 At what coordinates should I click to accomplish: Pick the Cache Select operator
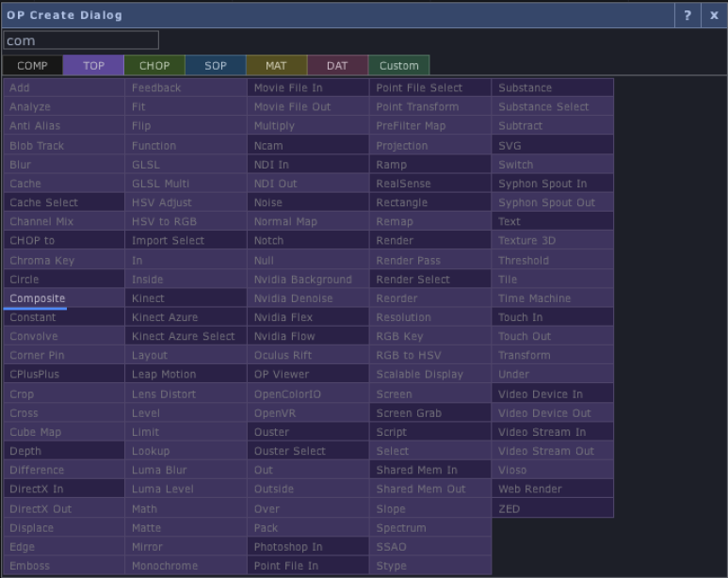(x=64, y=203)
